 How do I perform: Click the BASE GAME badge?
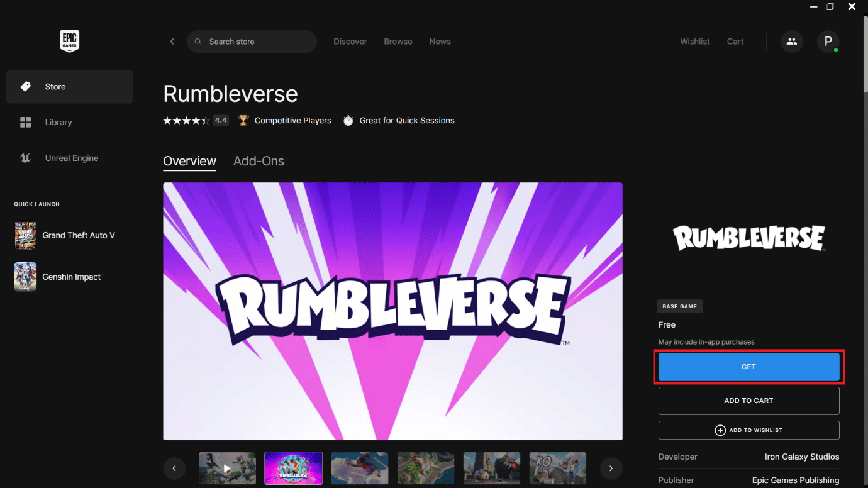(x=680, y=306)
